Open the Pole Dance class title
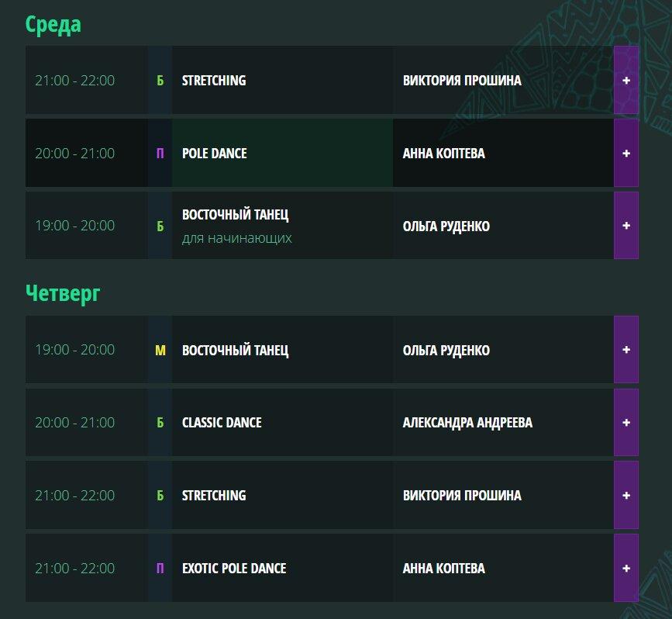Screen dimensions: 672x619 tap(214, 154)
